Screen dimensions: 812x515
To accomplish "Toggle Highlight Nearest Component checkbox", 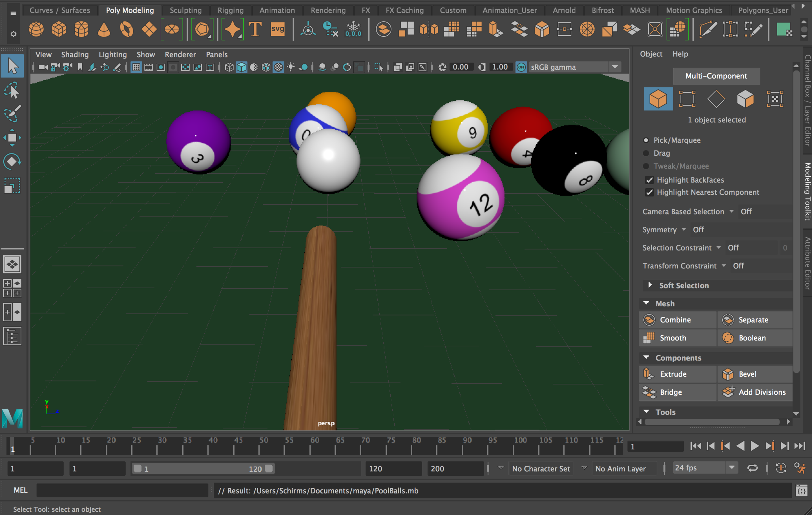I will 650,192.
